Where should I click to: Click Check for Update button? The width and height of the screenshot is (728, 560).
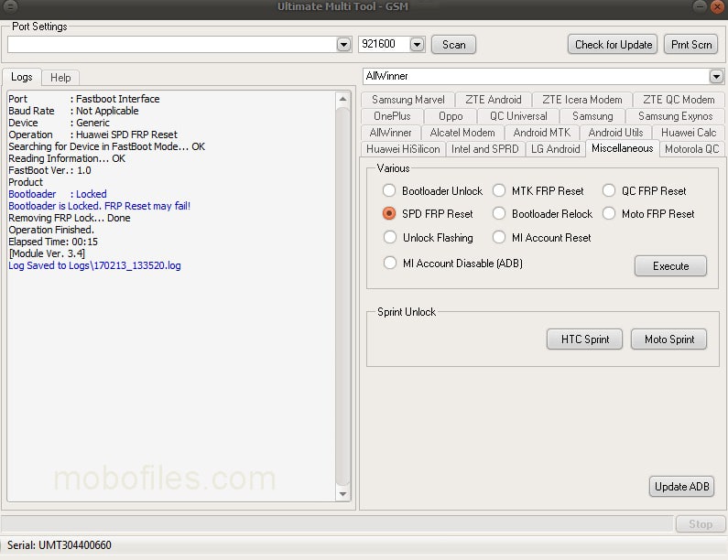pos(613,45)
